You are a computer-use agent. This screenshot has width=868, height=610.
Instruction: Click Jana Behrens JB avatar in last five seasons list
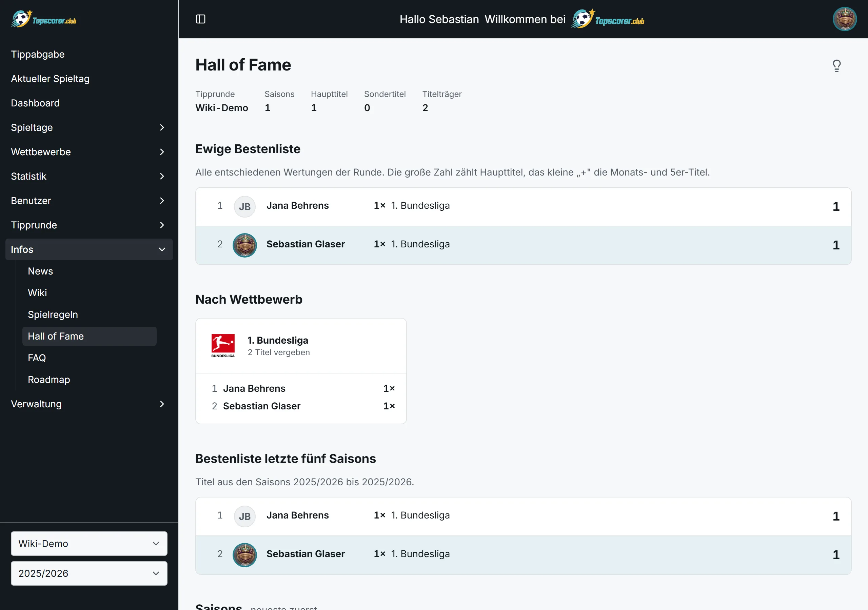pyautogui.click(x=244, y=516)
